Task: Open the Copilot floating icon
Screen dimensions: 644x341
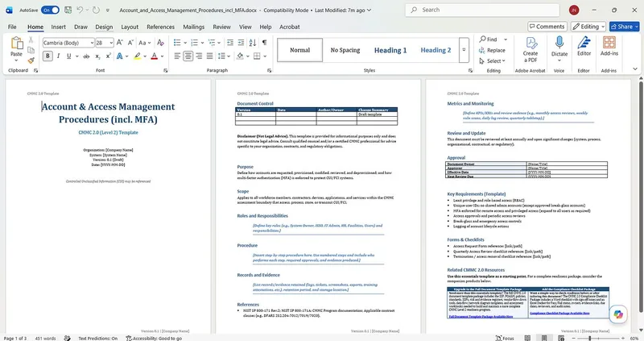Action: 618,314
